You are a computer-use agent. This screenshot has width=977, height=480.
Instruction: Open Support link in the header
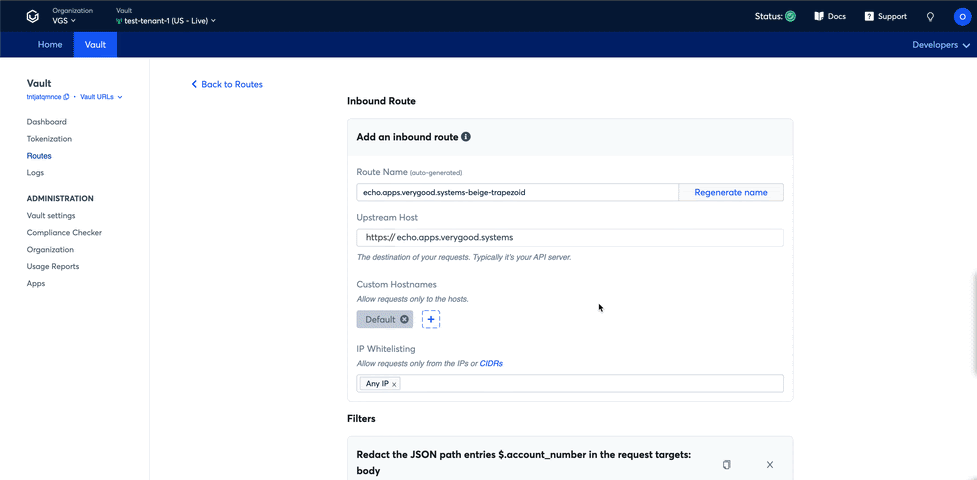coord(885,17)
